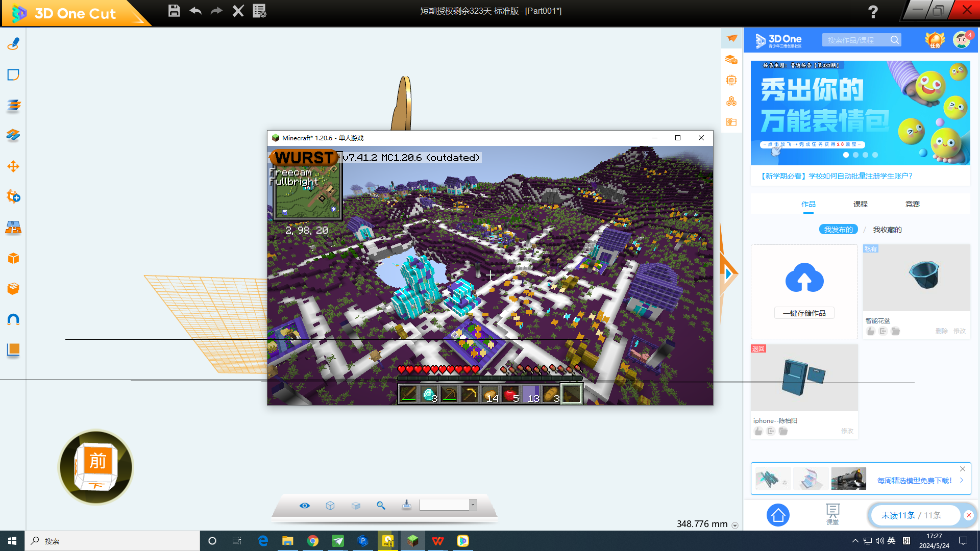Open Minecraft from the Windows taskbar
Image resolution: width=980 pixels, height=551 pixels.
pyautogui.click(x=412, y=541)
